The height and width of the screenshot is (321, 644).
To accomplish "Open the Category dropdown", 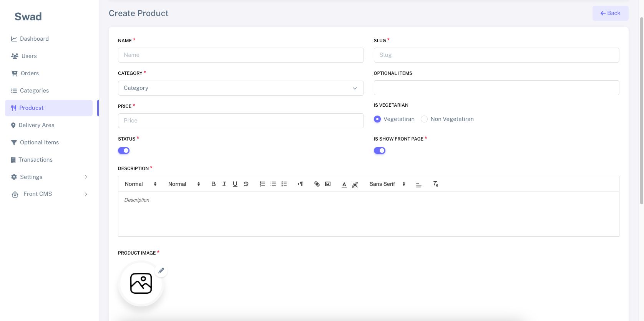I will (x=241, y=88).
